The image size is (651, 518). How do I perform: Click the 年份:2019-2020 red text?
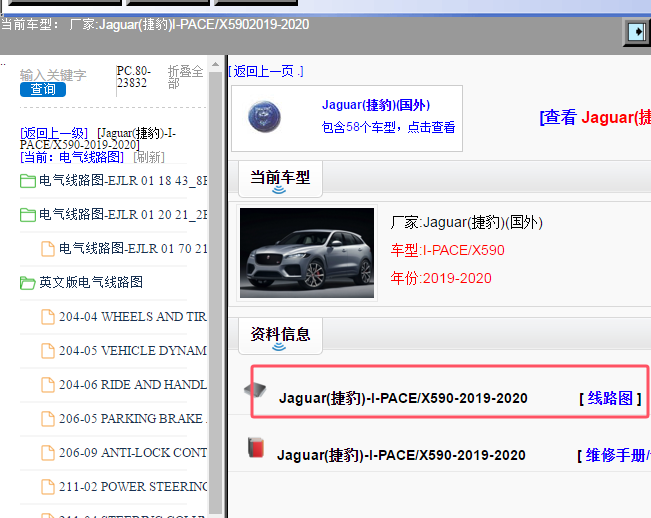pos(441,278)
